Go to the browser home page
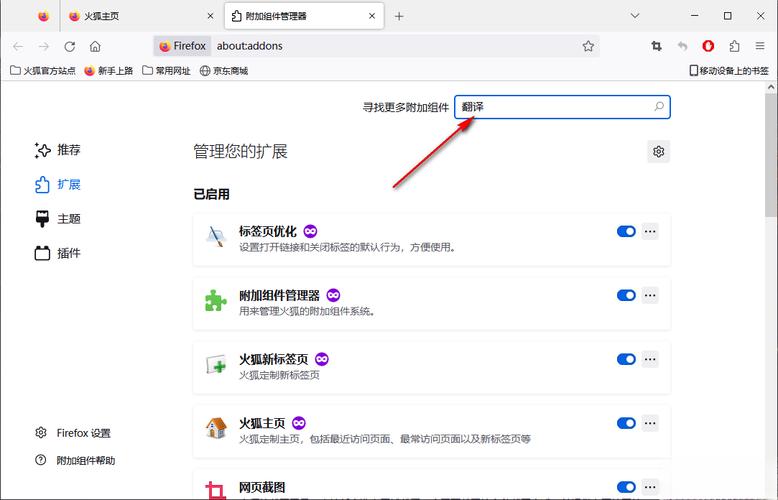 coord(95,46)
